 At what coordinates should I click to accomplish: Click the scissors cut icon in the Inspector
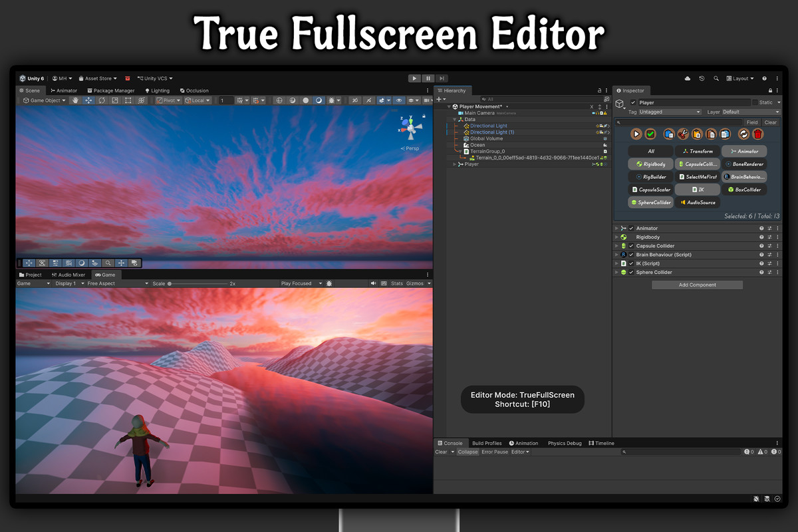click(x=684, y=134)
